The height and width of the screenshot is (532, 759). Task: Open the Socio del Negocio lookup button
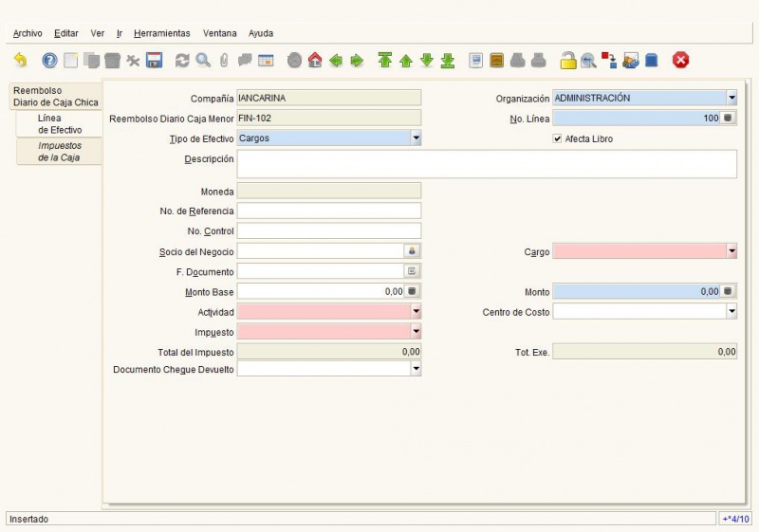412,251
